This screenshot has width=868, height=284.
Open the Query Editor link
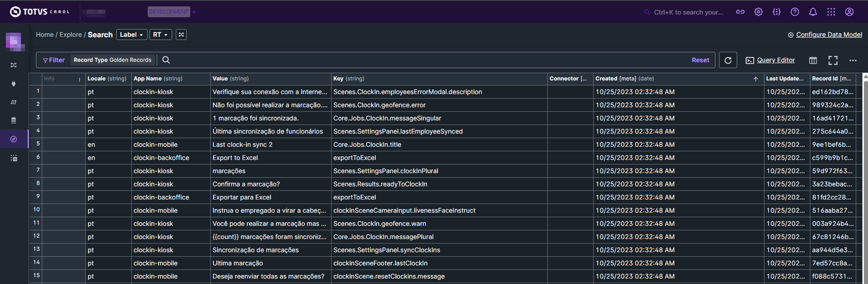(x=775, y=60)
